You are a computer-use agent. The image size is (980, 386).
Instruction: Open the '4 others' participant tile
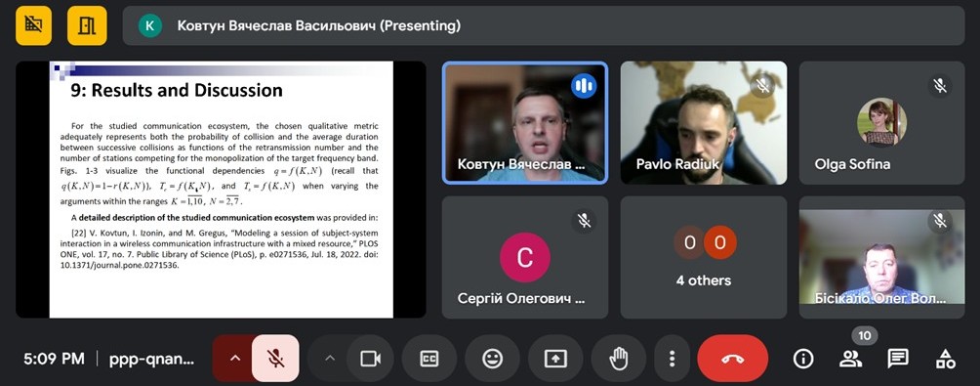click(704, 257)
